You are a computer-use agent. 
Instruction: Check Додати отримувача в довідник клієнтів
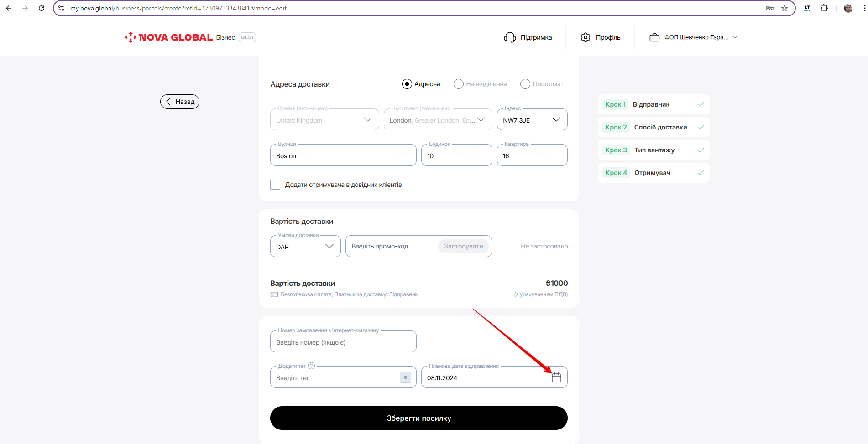tap(275, 185)
